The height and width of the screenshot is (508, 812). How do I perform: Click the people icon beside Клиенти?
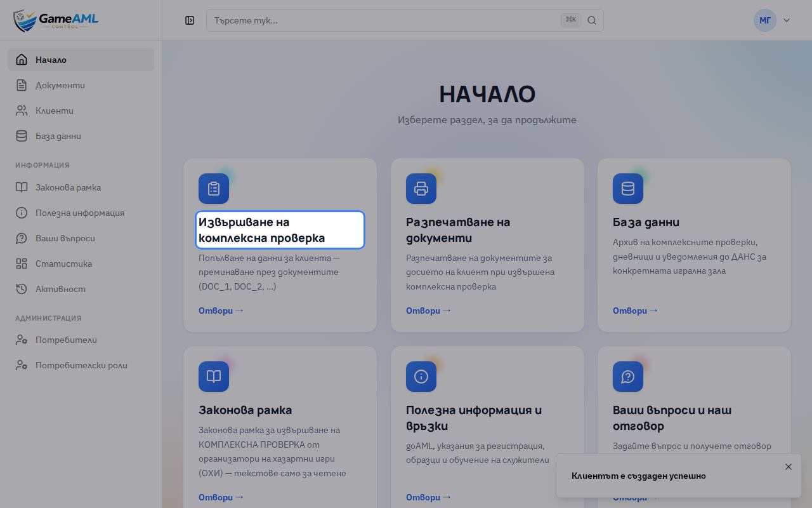[22, 110]
